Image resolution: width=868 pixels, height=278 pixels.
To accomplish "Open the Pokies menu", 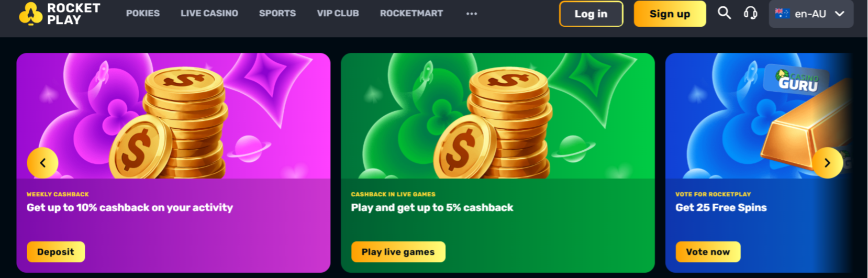I will click(x=143, y=13).
